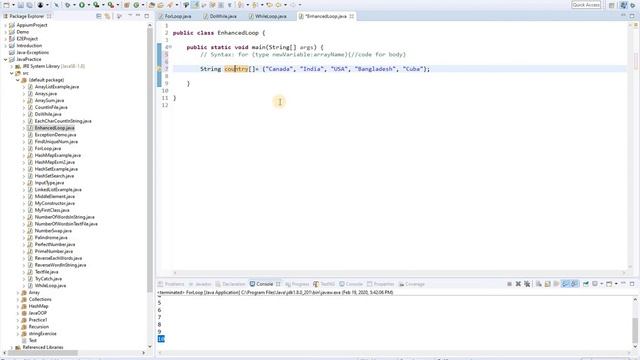
Task: Minimize the Package Explorer view
Action: [138, 16]
